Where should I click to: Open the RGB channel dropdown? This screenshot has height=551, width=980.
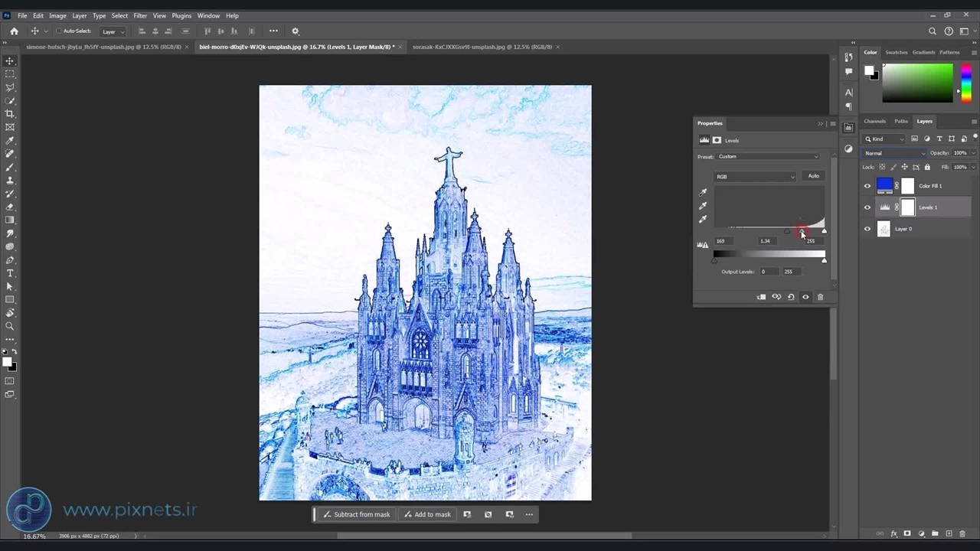[755, 177]
